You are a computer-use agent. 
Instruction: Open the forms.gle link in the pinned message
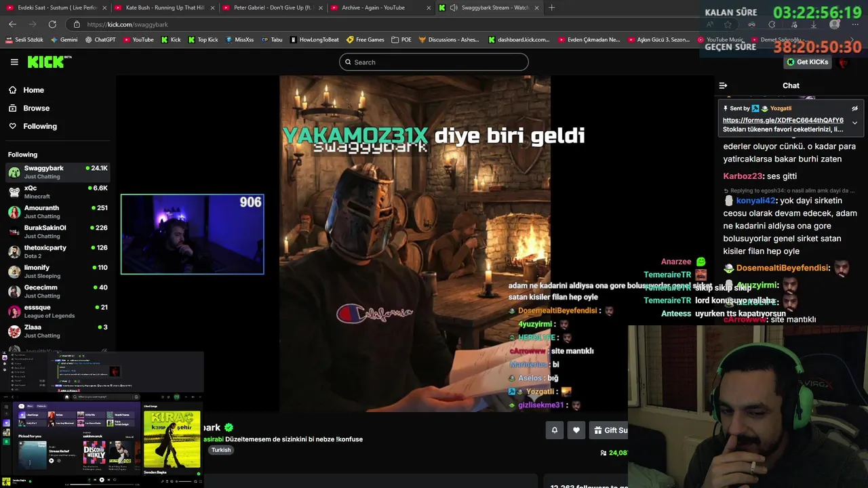(783, 120)
